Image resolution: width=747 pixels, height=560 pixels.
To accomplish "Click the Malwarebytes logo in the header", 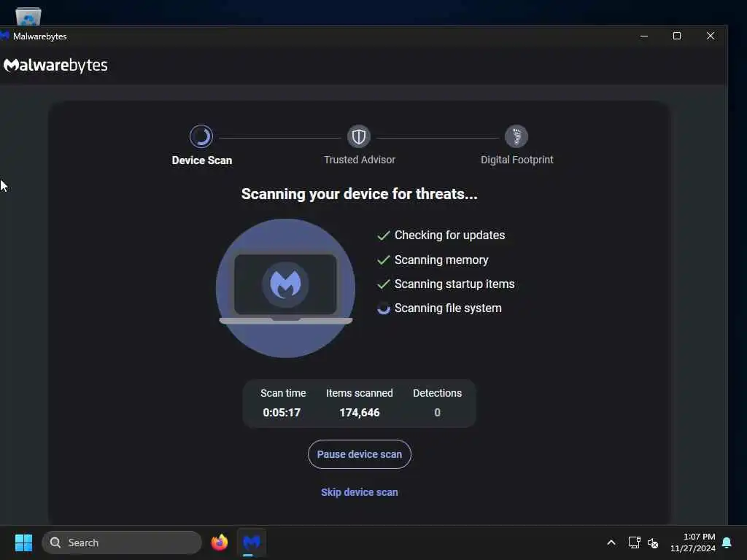I will [55, 65].
